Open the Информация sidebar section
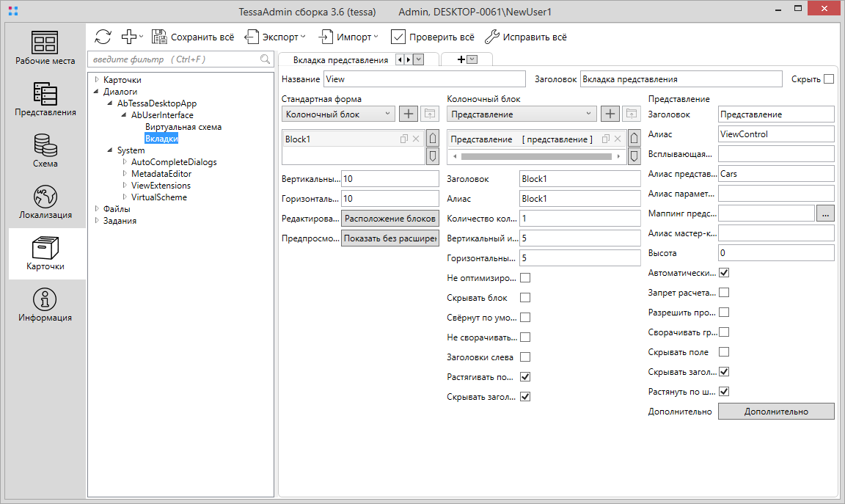The height and width of the screenshot is (504, 845). tap(45, 304)
